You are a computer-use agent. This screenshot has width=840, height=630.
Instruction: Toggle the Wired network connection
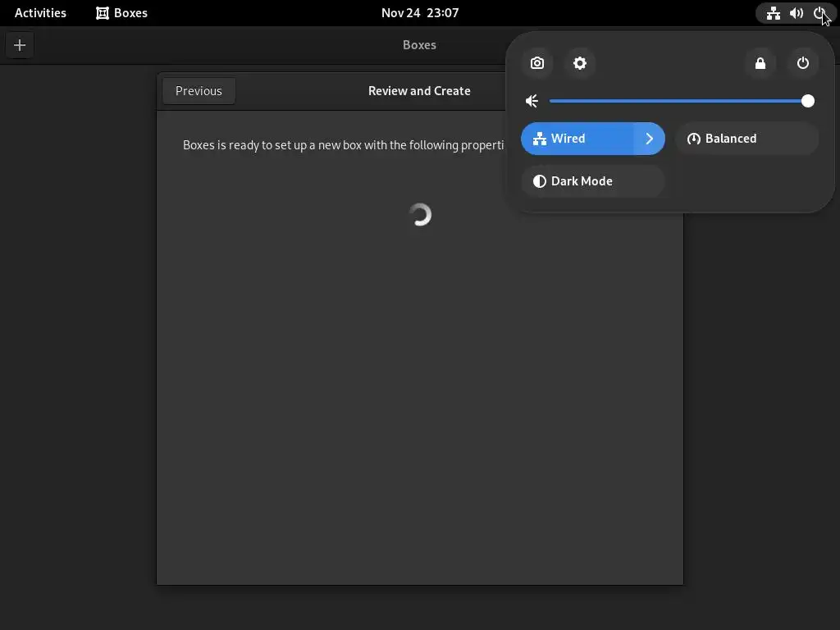[577, 139]
